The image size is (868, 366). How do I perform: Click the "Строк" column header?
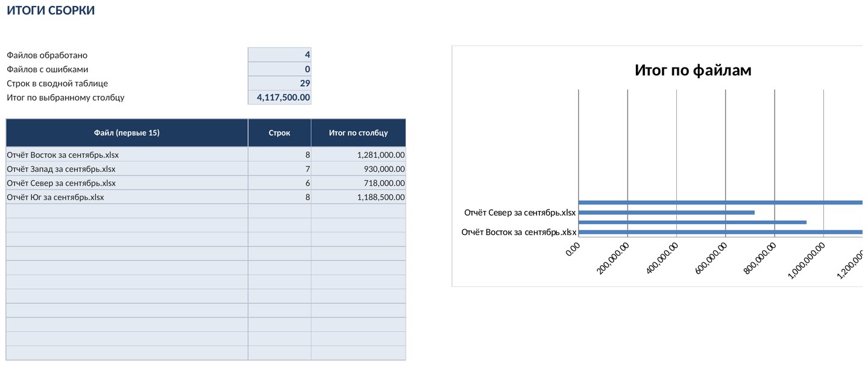coord(280,133)
